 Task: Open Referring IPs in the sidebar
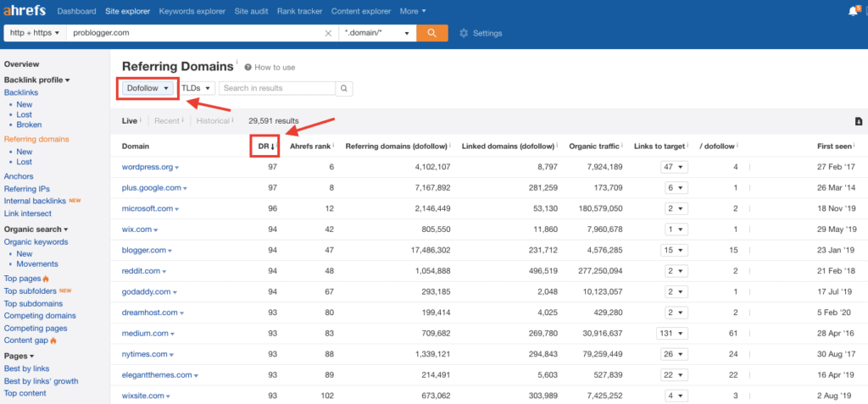(x=27, y=189)
